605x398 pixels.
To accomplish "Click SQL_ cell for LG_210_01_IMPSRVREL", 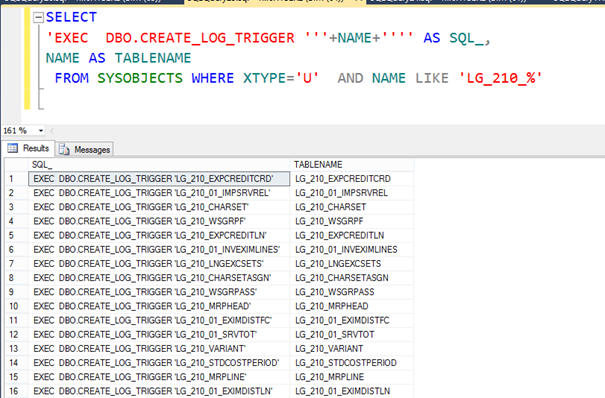I will pyautogui.click(x=159, y=193).
